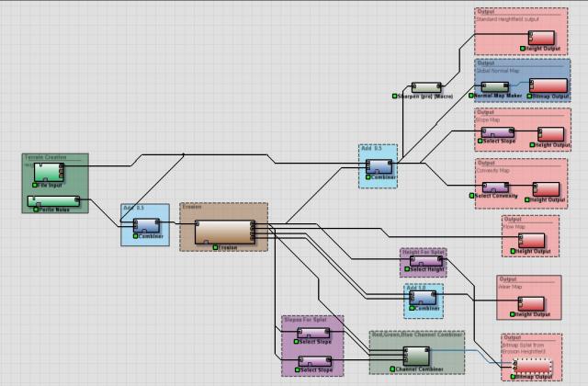Toggle the green status indicator of Erosion
The width and height of the screenshot is (588, 386).
(x=215, y=247)
